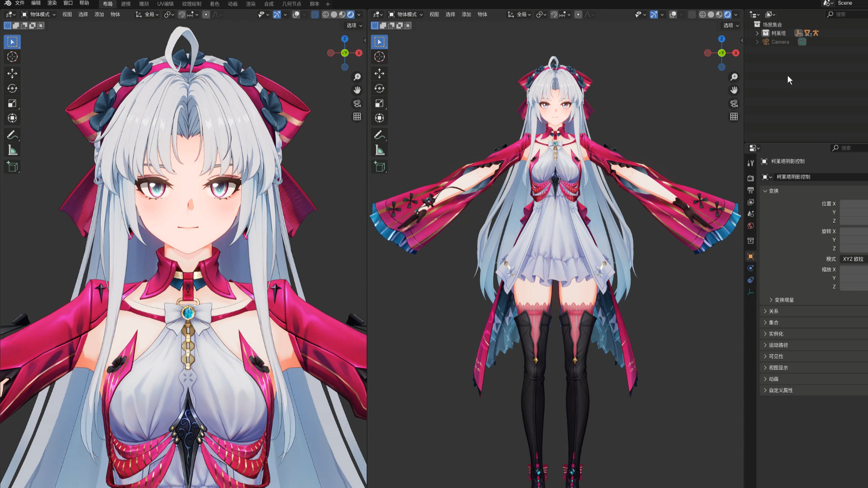This screenshot has width=868, height=488.
Task: Choose the Scale tool in left viewport
Action: tap(13, 103)
